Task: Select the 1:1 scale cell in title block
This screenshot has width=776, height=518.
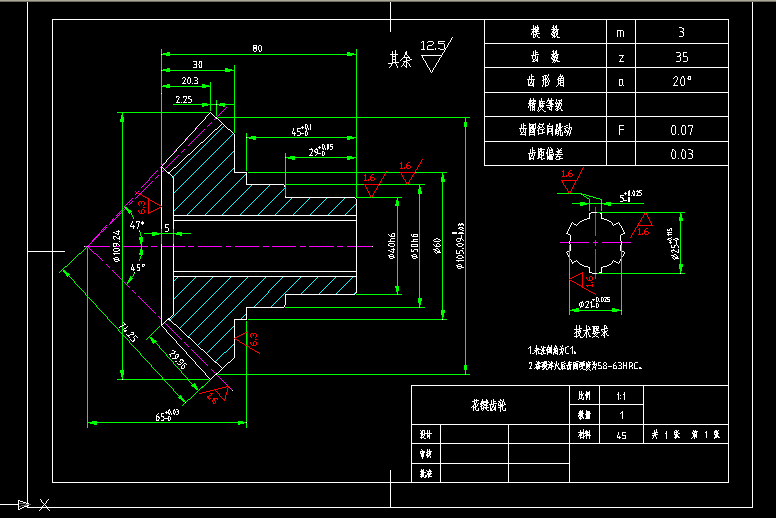Action: tap(621, 395)
